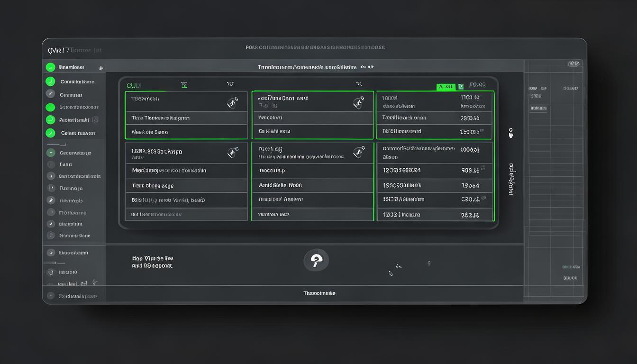
Task: Select the green highlighted A tab
Action: (446, 87)
